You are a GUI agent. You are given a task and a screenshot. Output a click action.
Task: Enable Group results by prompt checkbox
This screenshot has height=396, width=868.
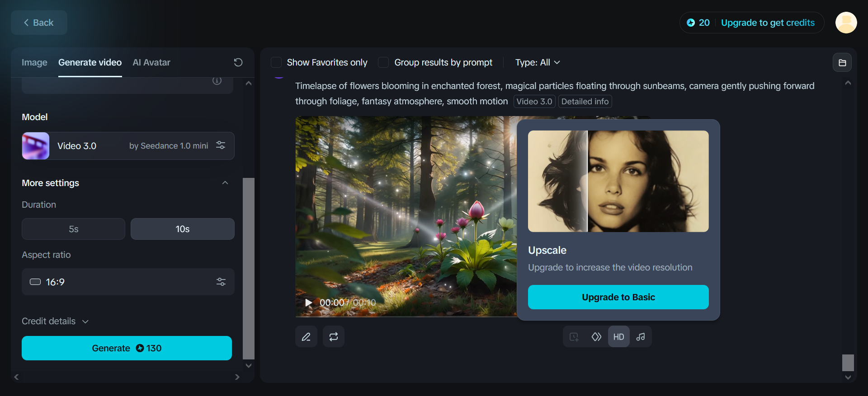tap(383, 62)
